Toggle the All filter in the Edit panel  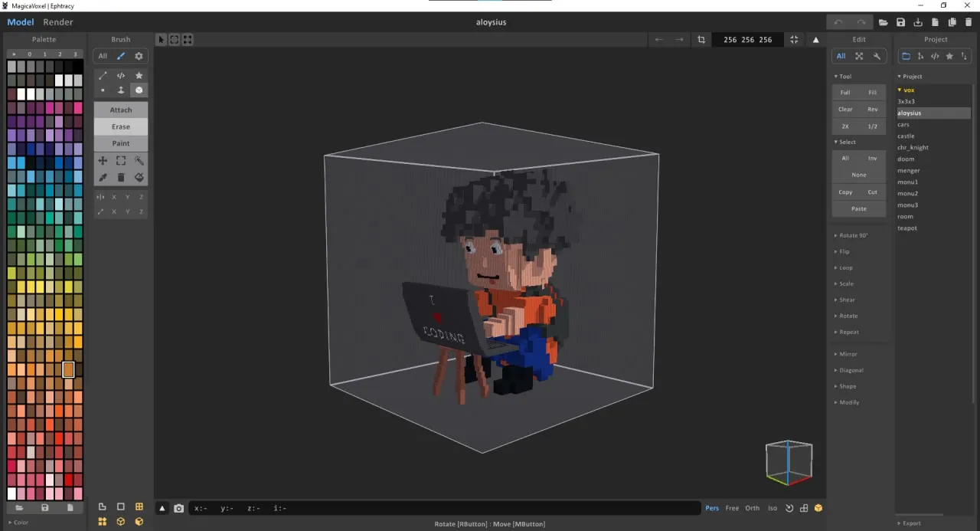[841, 55]
